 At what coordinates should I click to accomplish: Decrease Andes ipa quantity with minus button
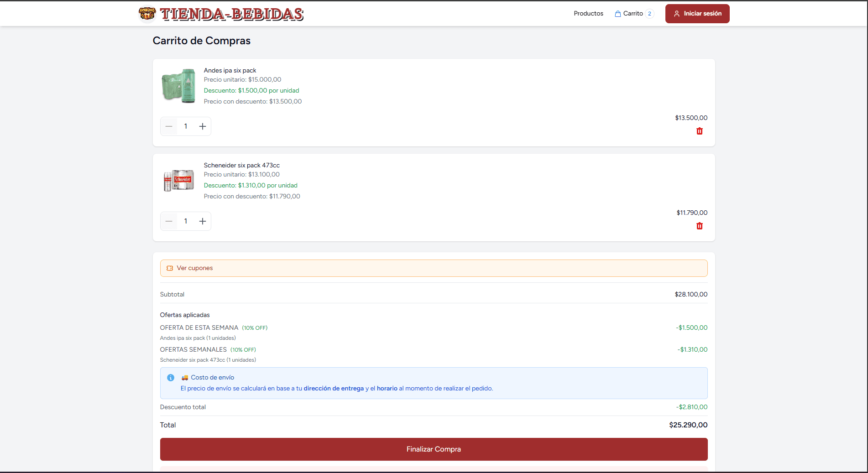click(x=168, y=126)
